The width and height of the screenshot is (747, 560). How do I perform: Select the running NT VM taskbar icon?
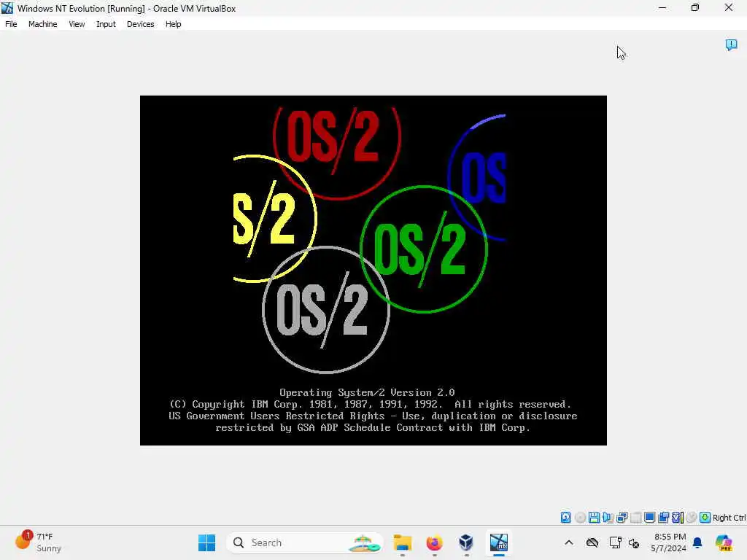[x=499, y=542]
